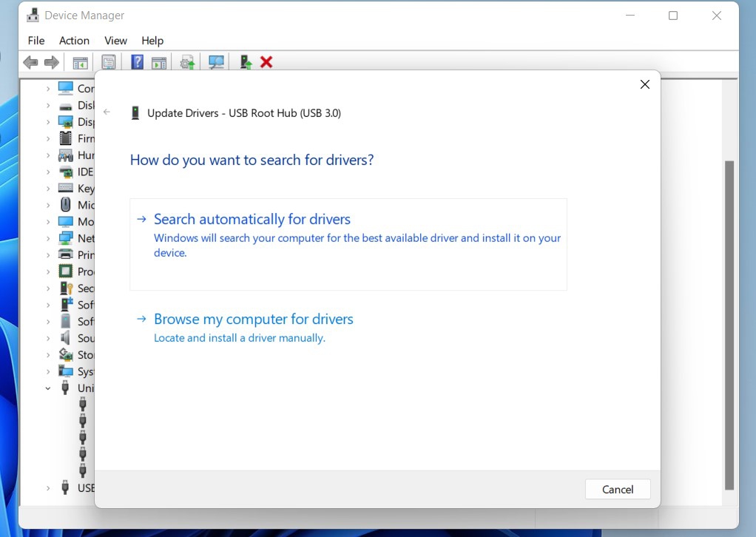The width and height of the screenshot is (756, 537).
Task: Toggle the Show/Hide Action Pane toolbar icon
Action: [158, 63]
